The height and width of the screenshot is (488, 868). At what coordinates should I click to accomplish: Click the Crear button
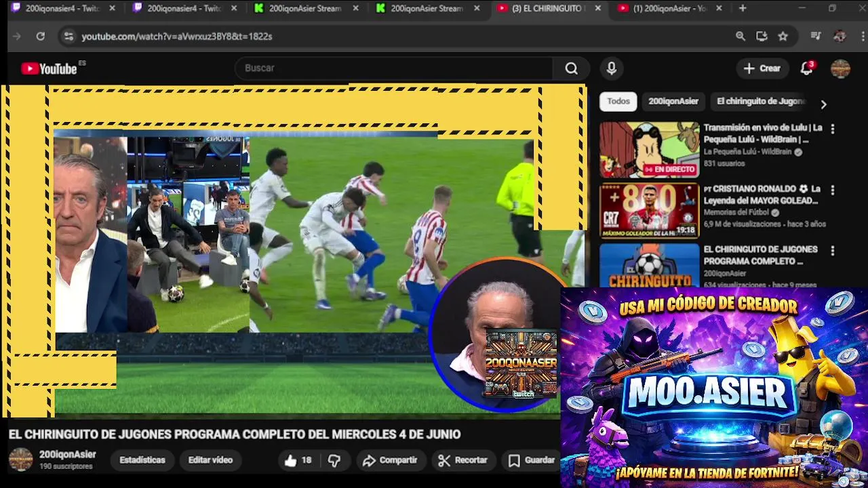pos(762,68)
